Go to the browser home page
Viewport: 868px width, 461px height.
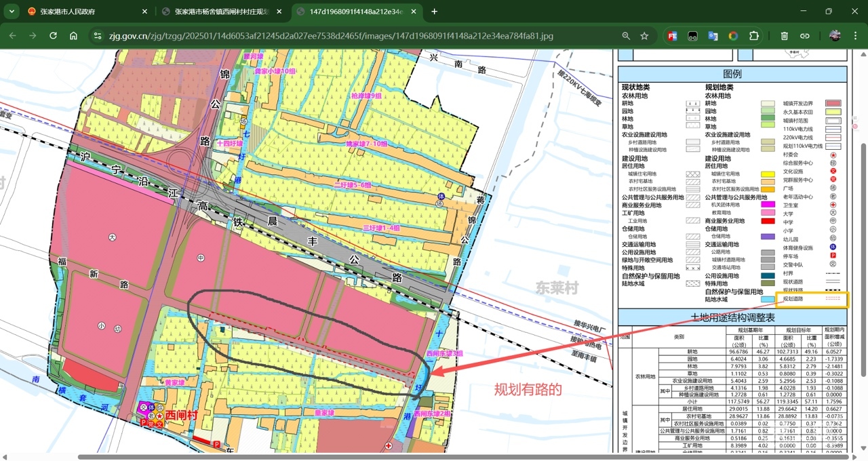pos(73,36)
